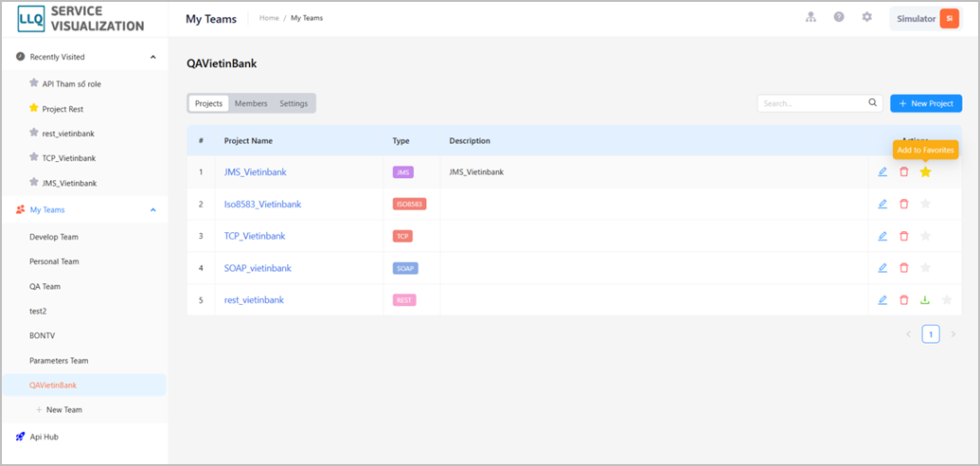Create a New Team in sidebar

pyautogui.click(x=60, y=410)
